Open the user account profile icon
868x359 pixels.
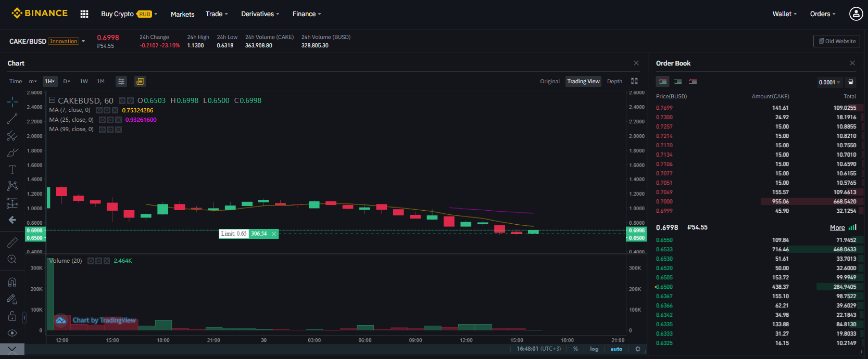pyautogui.click(x=856, y=14)
